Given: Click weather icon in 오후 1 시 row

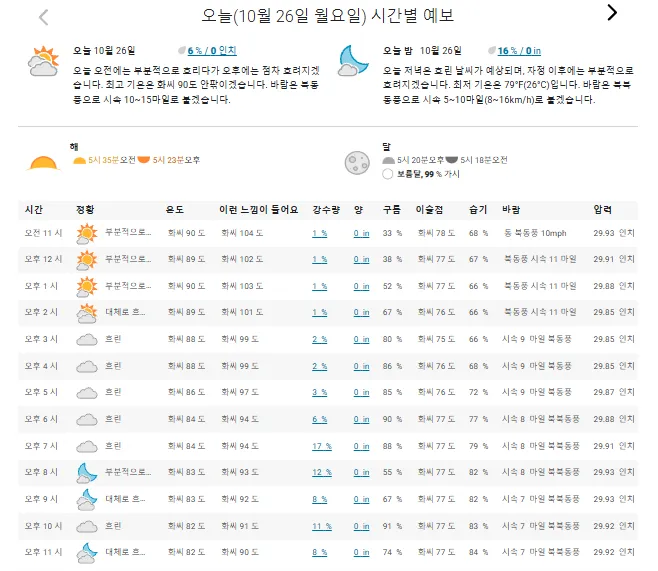Looking at the screenshot, I should pos(87,287).
